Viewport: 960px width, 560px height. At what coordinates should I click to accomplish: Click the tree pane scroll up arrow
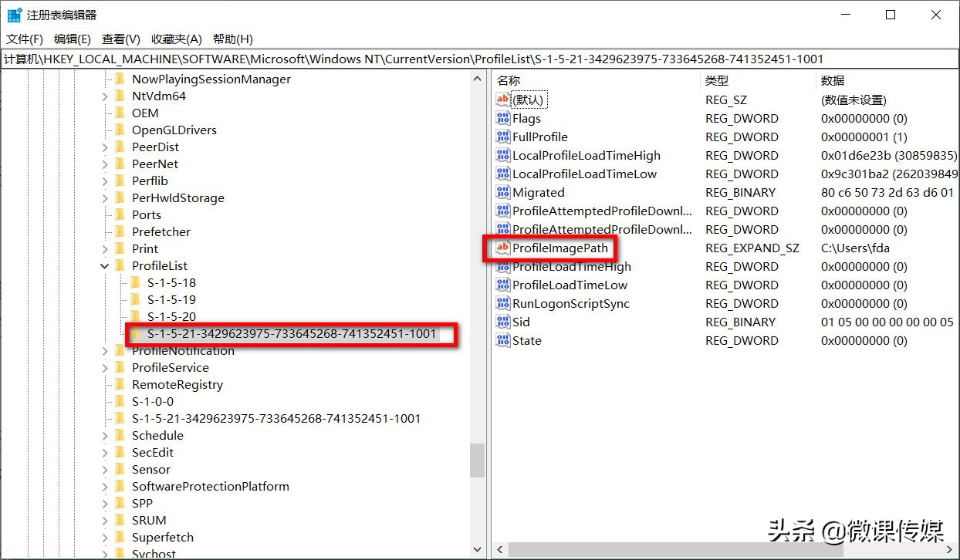pos(478,79)
